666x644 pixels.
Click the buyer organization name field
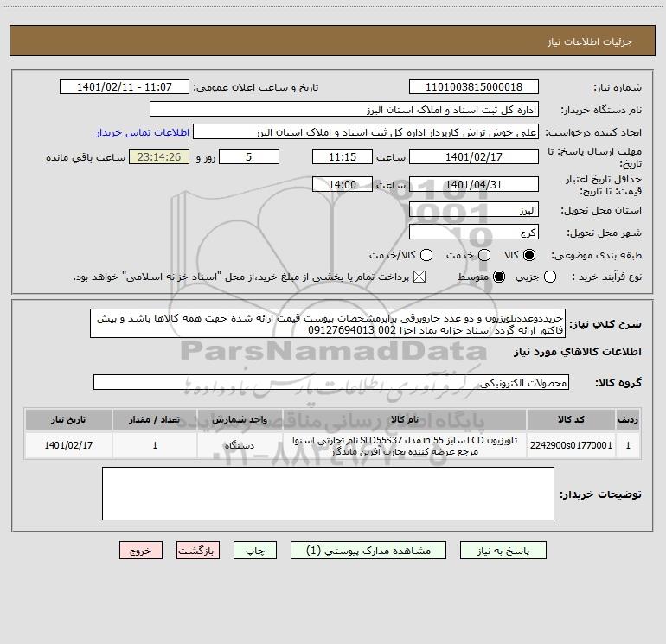click(x=344, y=110)
